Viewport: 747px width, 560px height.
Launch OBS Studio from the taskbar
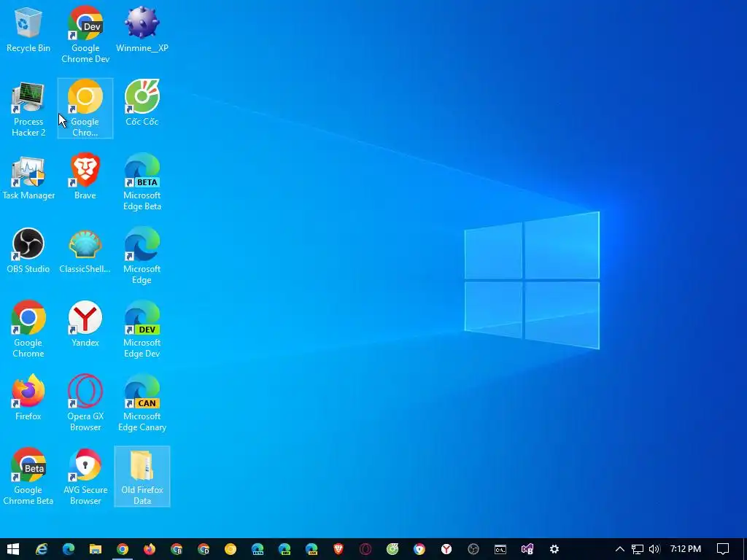click(x=473, y=549)
